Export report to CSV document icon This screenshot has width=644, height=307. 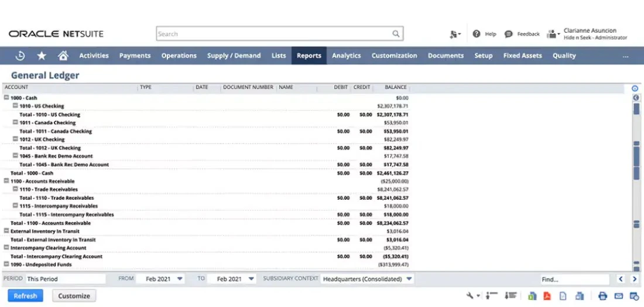tap(563, 295)
